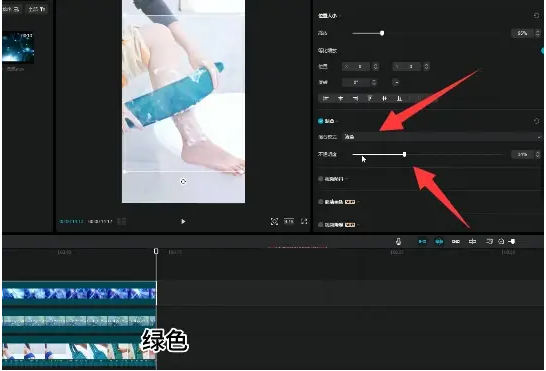Image resolution: width=546 pixels, height=371 pixels.
Task: Reset the blend section with its circular arrow
Action: point(537,121)
